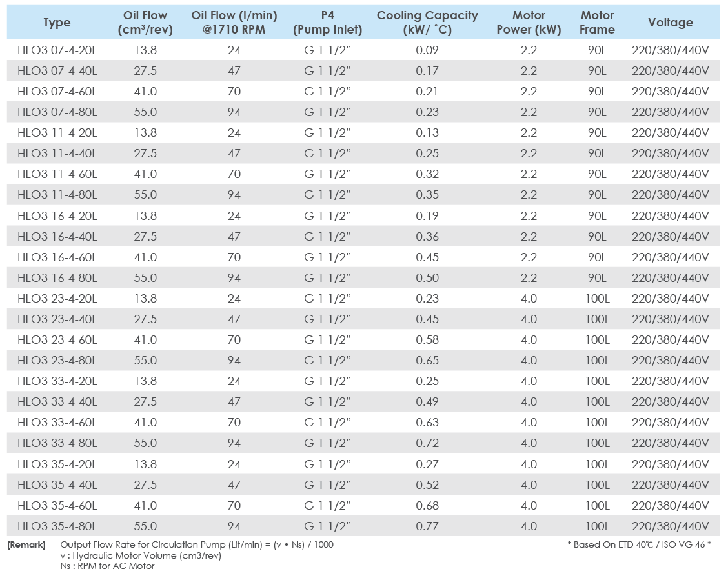Select the HLO3 35-4-80L row label
The width and height of the screenshot is (728, 578).
[x=57, y=526]
